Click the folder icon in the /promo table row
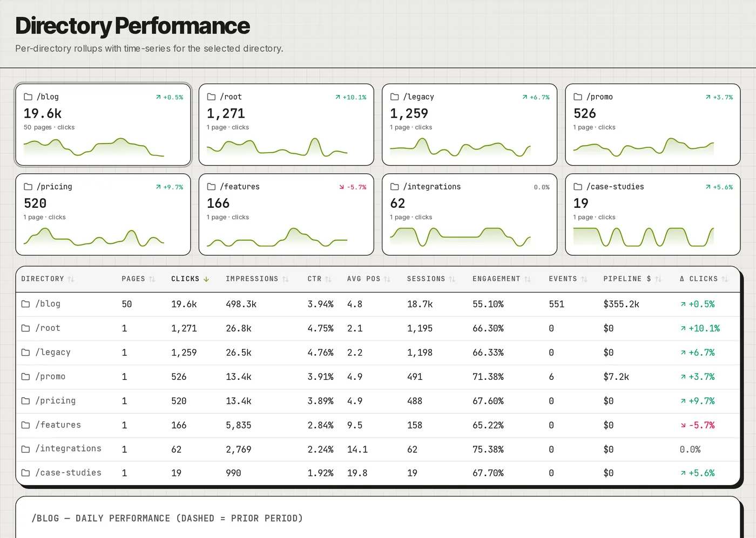This screenshot has width=756, height=538. pos(25,377)
